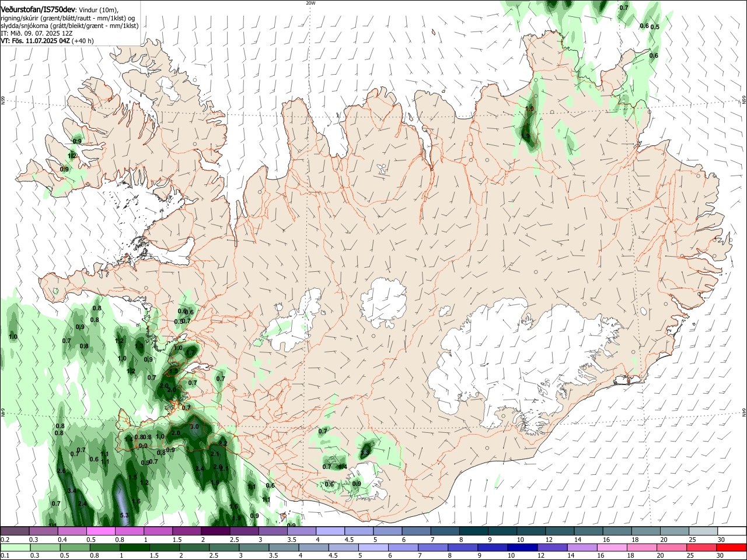747x560 pixels.
Task: Click the 'IT: Mið. 09. 07. 2025 12Z' line
Action: click(x=37, y=33)
